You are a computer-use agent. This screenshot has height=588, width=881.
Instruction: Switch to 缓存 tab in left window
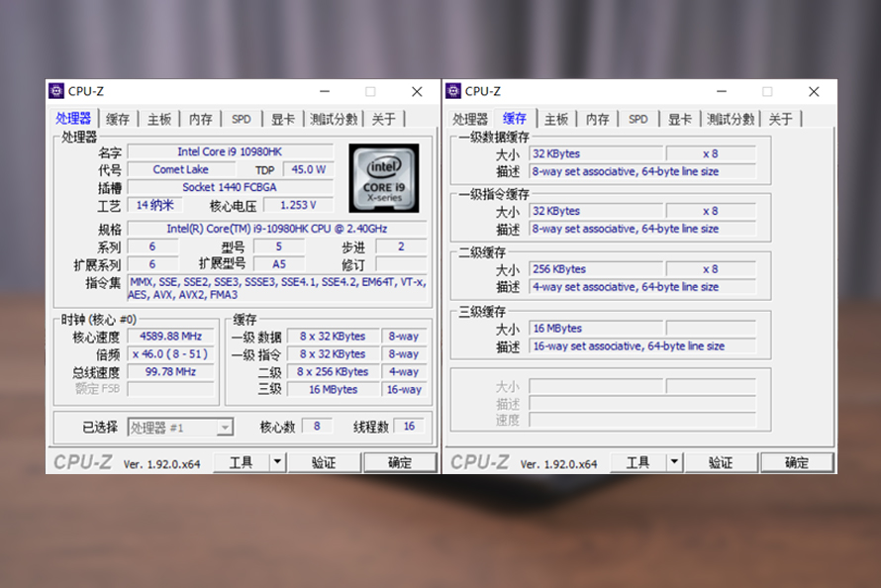click(118, 119)
